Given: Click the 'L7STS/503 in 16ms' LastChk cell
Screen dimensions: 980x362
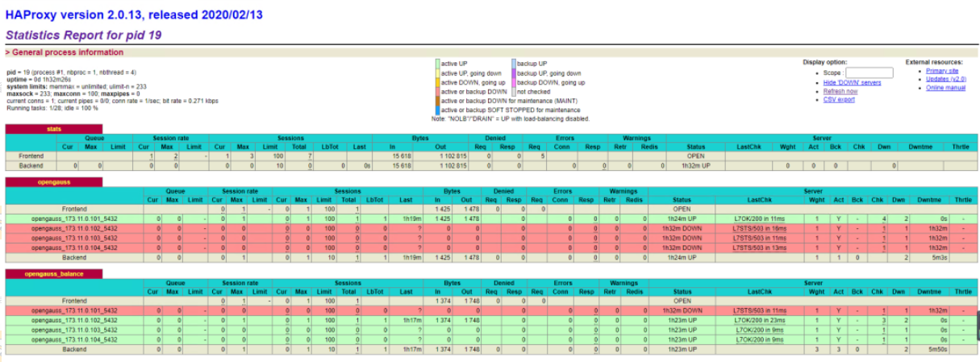Looking at the screenshot, I should 760,228.
